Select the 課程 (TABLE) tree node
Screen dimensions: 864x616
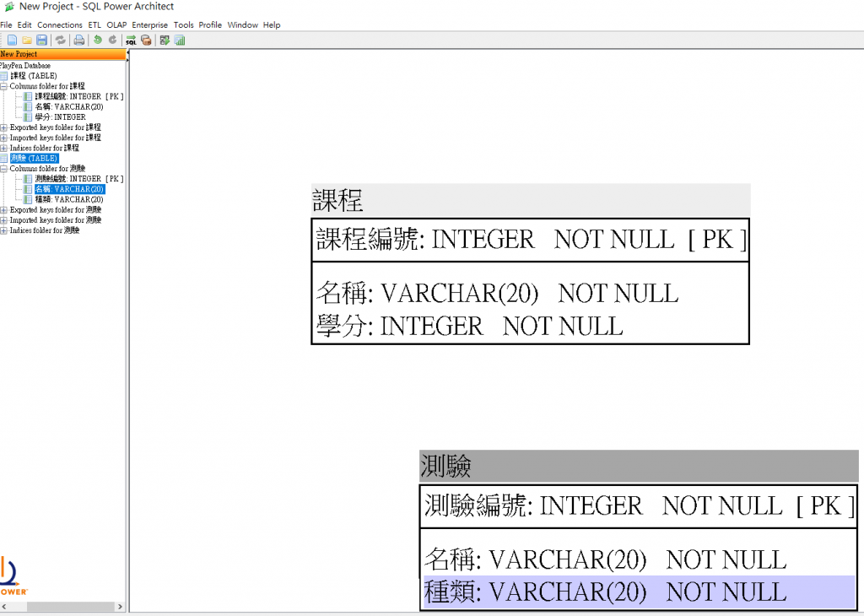click(34, 76)
